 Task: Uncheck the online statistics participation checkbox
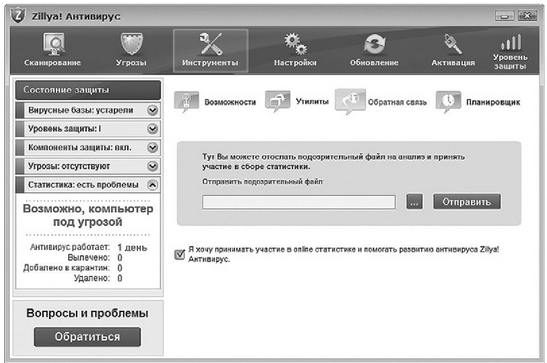click(x=179, y=254)
